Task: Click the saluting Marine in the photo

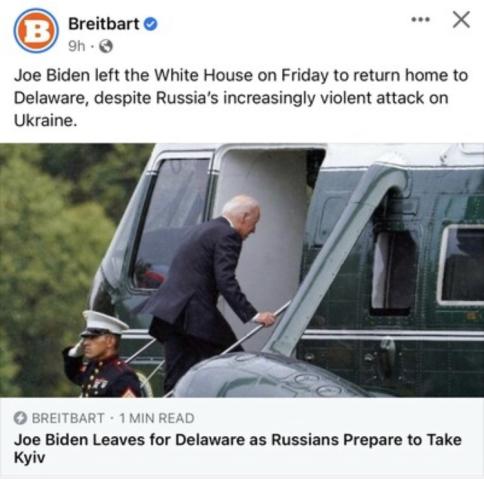Action: point(102,355)
